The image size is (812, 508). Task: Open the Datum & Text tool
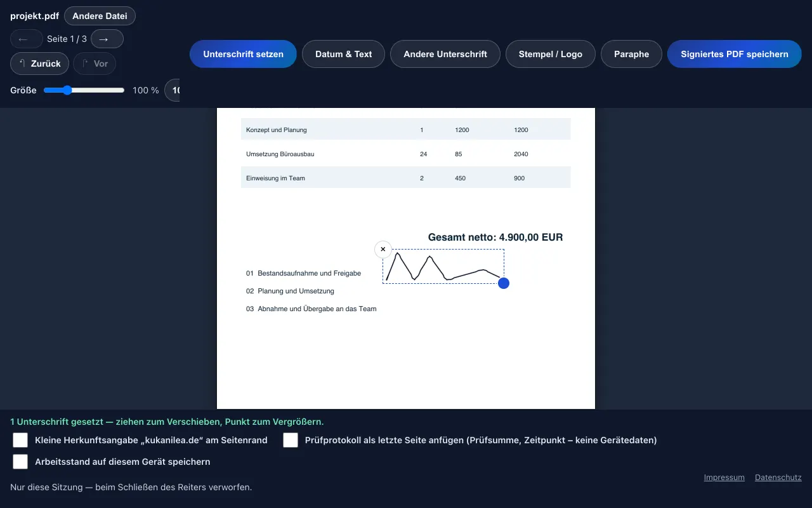pos(343,54)
